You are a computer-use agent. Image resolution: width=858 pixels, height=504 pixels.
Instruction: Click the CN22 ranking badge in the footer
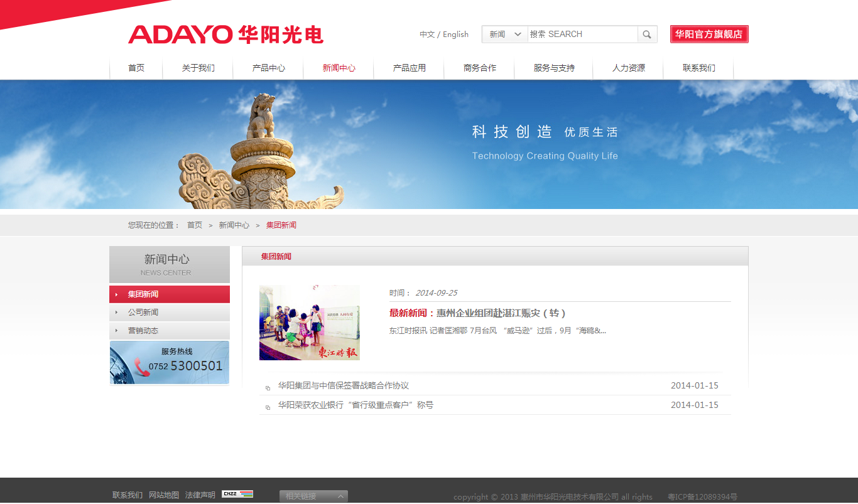[237, 495]
